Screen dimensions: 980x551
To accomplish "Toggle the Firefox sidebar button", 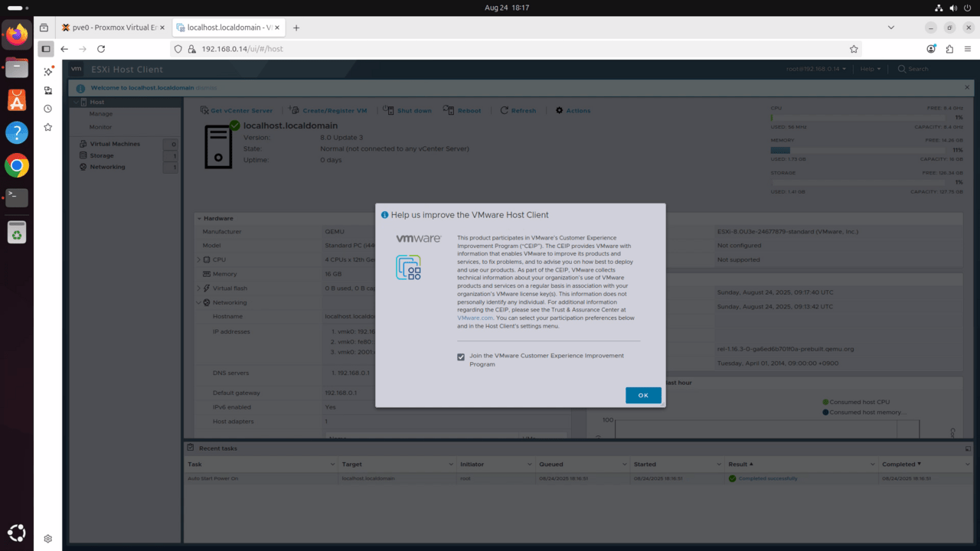I will (x=46, y=49).
